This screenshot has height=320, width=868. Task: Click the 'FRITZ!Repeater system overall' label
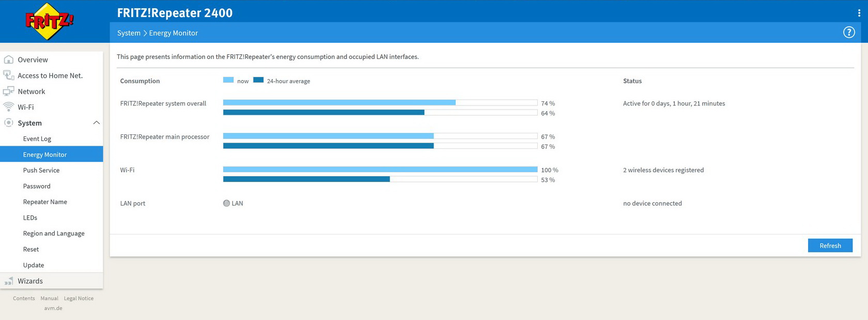click(x=163, y=103)
